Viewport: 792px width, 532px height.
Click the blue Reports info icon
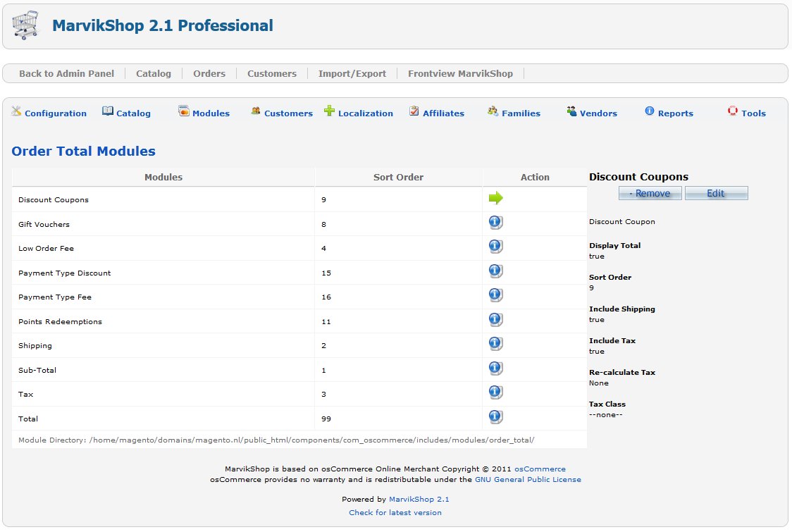(x=650, y=111)
